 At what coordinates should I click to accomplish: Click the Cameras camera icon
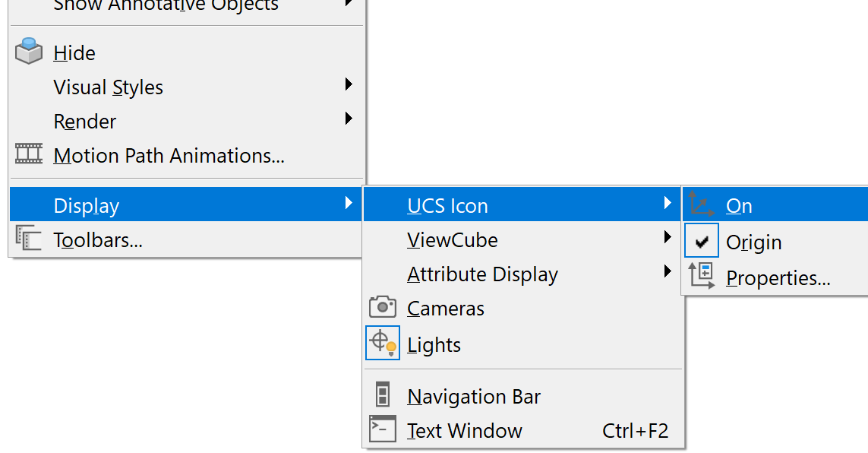click(x=383, y=306)
